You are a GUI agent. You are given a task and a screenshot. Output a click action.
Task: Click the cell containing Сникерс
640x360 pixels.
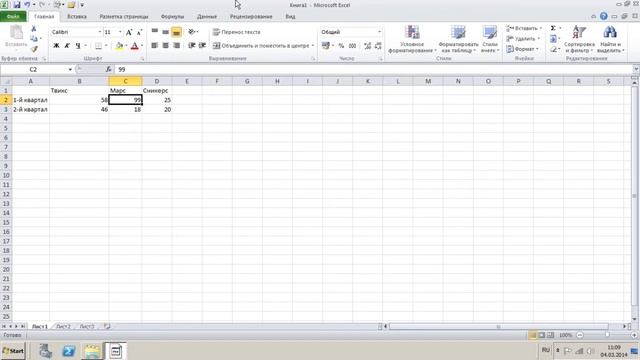coord(157,91)
